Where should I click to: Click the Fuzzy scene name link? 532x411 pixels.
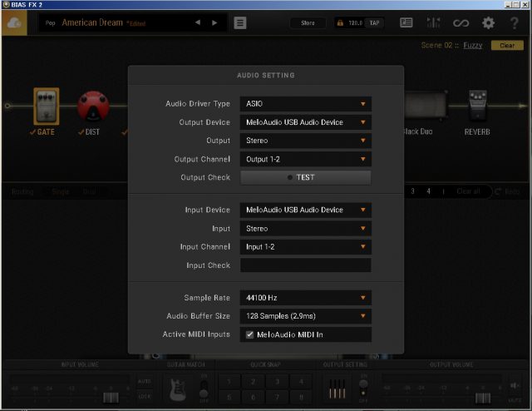(x=473, y=46)
